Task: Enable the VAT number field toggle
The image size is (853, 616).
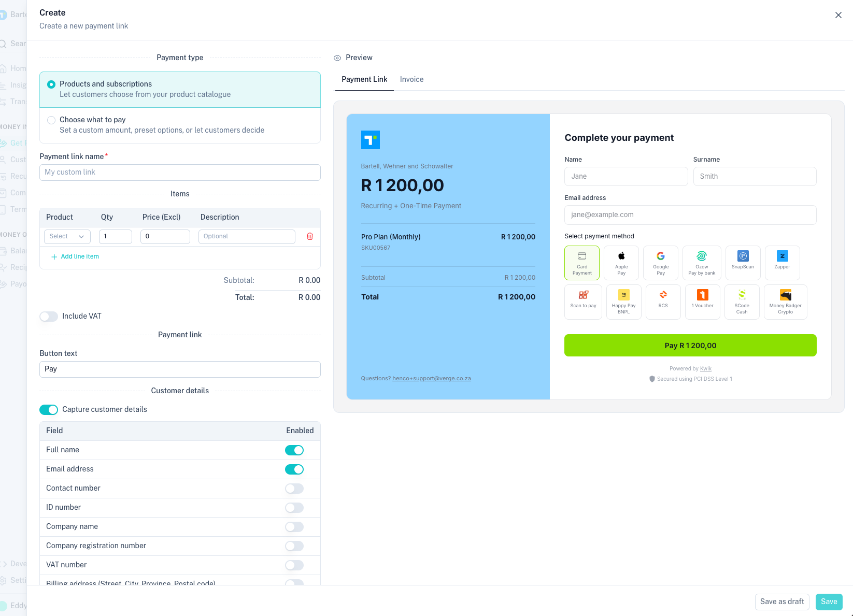Action: click(294, 565)
